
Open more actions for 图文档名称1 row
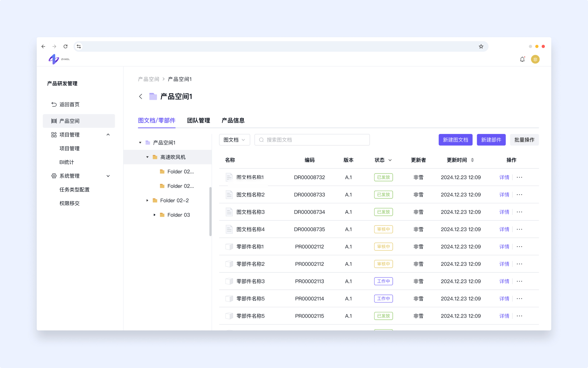[520, 177]
